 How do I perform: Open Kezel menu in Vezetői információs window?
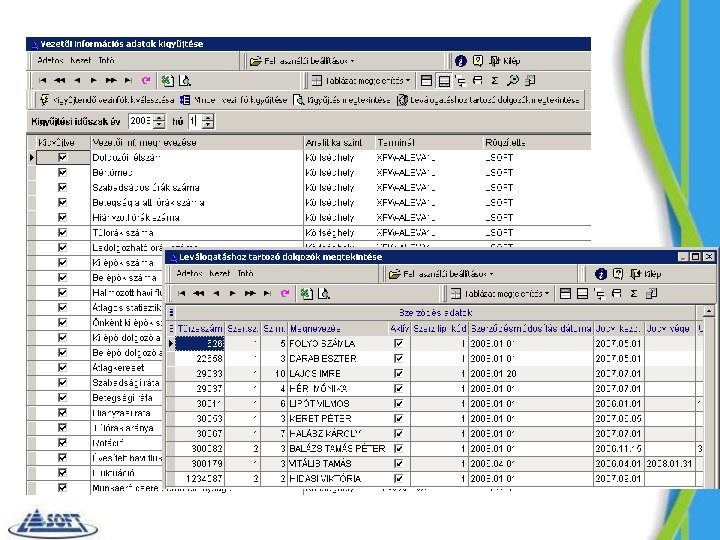click(x=81, y=61)
